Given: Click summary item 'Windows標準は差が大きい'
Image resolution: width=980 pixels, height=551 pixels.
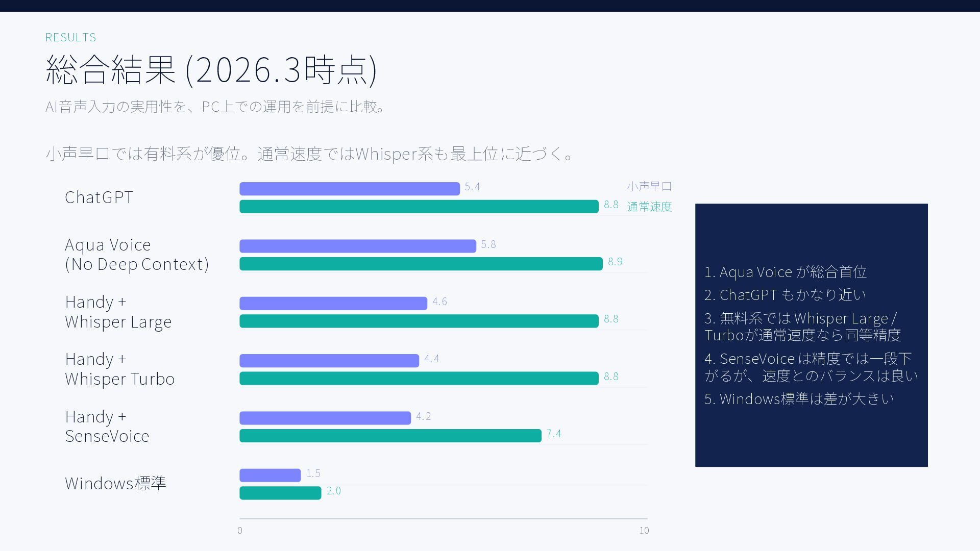Looking at the screenshot, I should click(x=799, y=399).
